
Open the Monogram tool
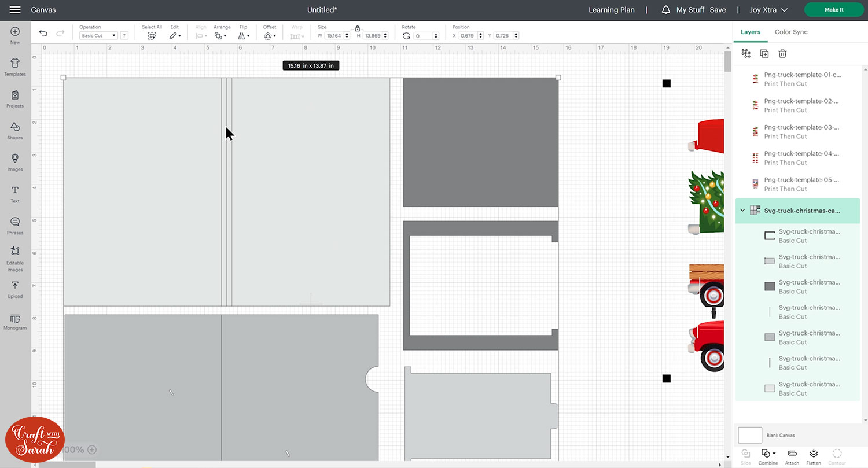15,320
